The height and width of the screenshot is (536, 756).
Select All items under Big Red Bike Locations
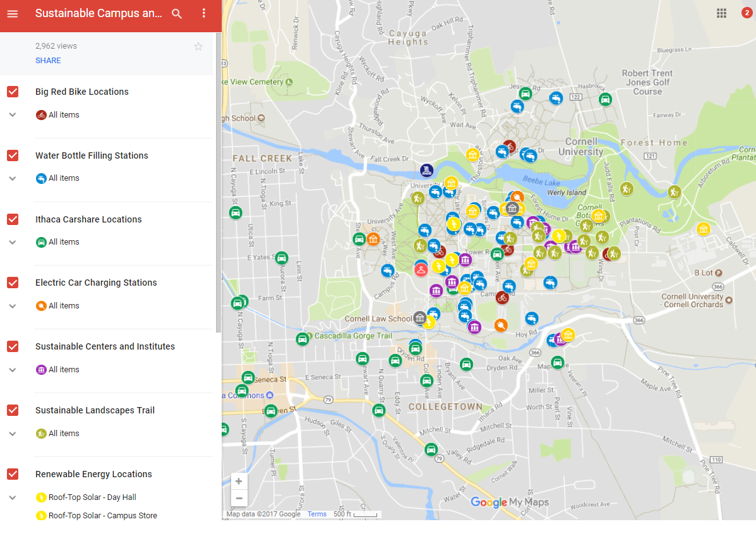64,115
